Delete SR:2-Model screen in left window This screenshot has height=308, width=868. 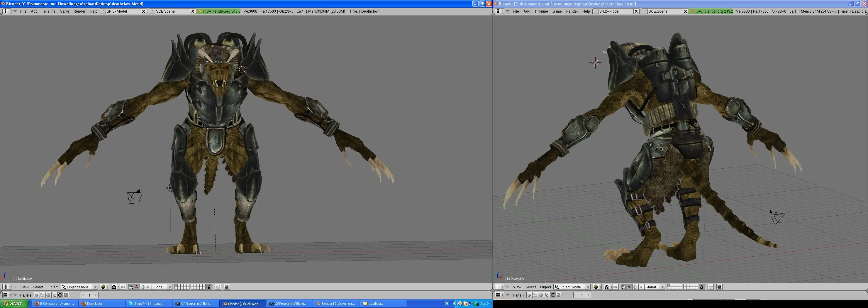144,11
